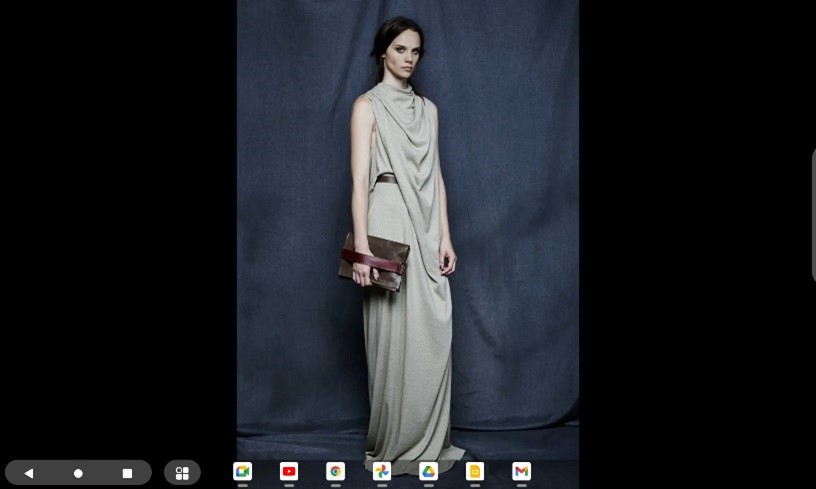Tap the side panel handle on right edge

coord(813,215)
